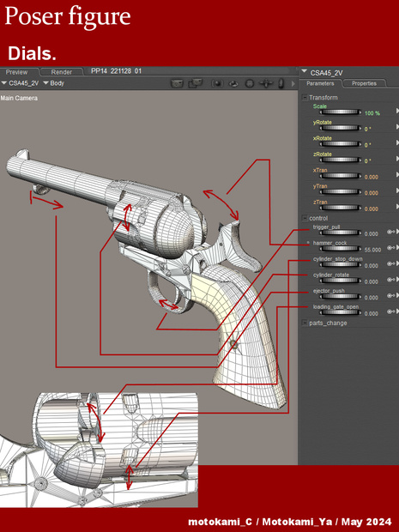This screenshot has width=399, height=532.
Task: Open the Scale dial options arrow
Action: tap(397, 111)
